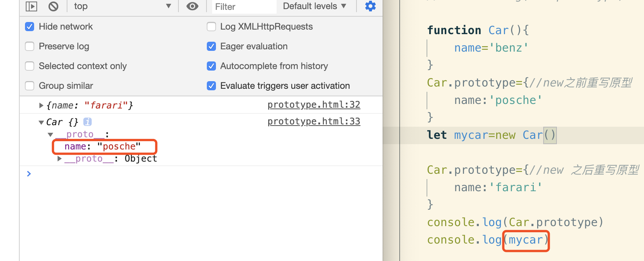Click the console prompt input line
Image resolution: width=644 pixels, height=261 pixels.
coord(189,174)
